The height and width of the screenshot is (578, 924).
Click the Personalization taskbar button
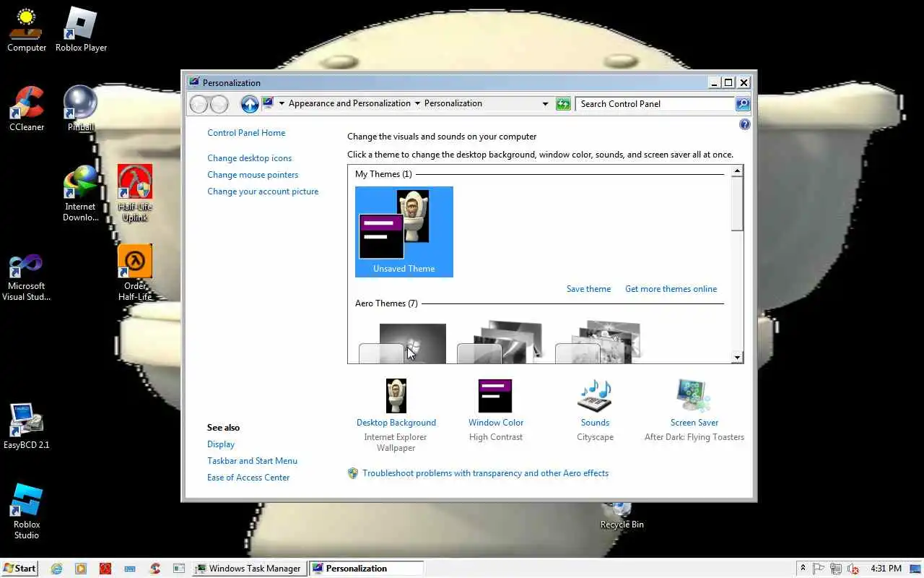366,569
